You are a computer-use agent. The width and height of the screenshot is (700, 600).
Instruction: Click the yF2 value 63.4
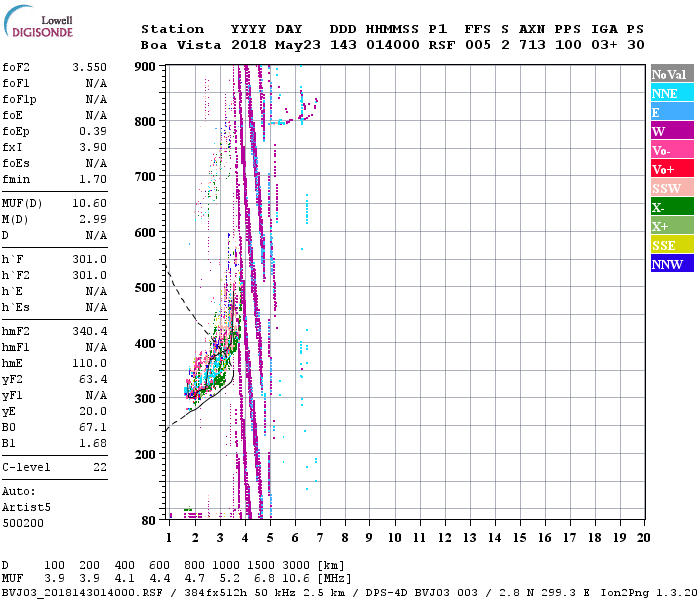pos(93,379)
